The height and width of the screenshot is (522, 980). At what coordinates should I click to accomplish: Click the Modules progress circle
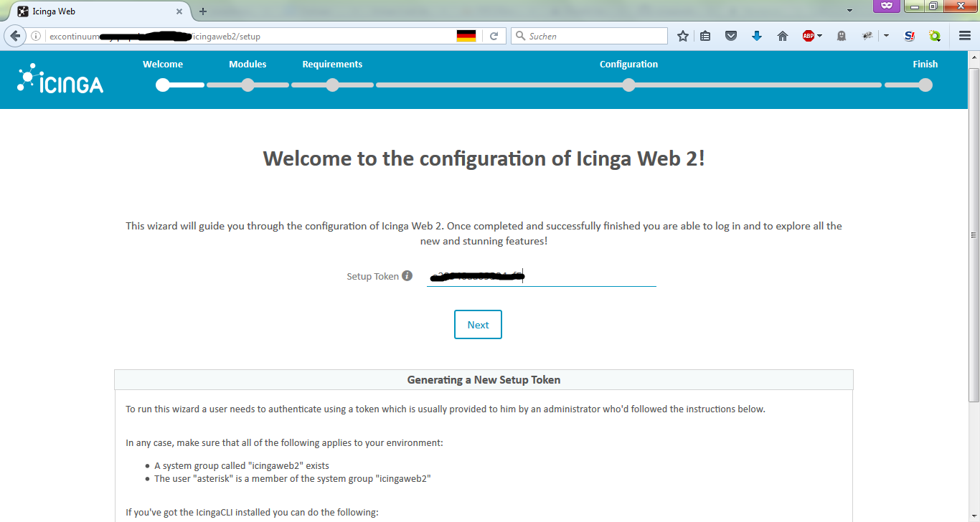(248, 85)
